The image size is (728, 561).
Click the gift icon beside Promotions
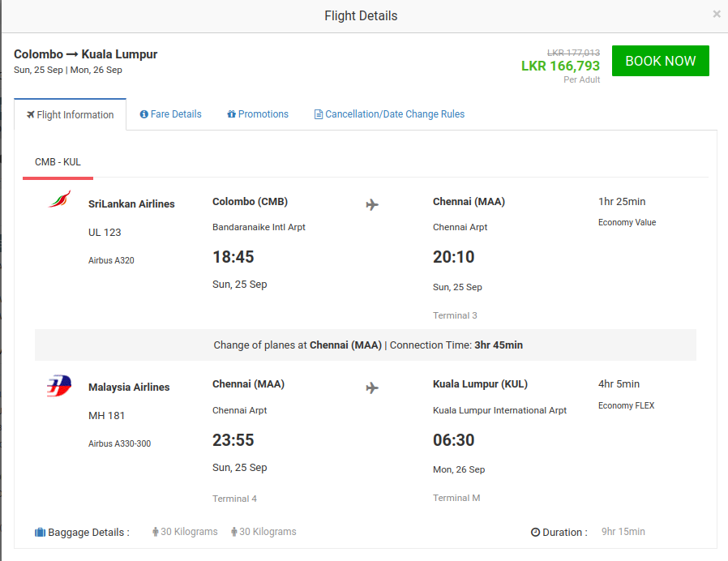coord(231,114)
